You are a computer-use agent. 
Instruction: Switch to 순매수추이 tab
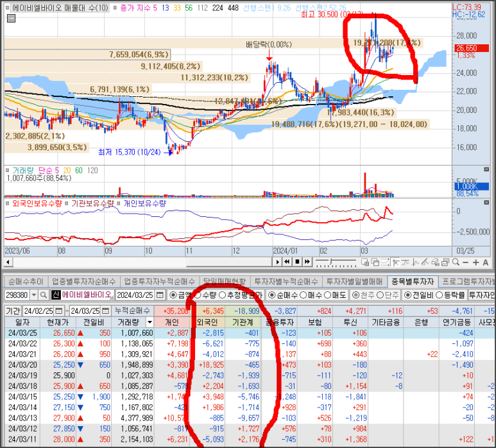25,281
